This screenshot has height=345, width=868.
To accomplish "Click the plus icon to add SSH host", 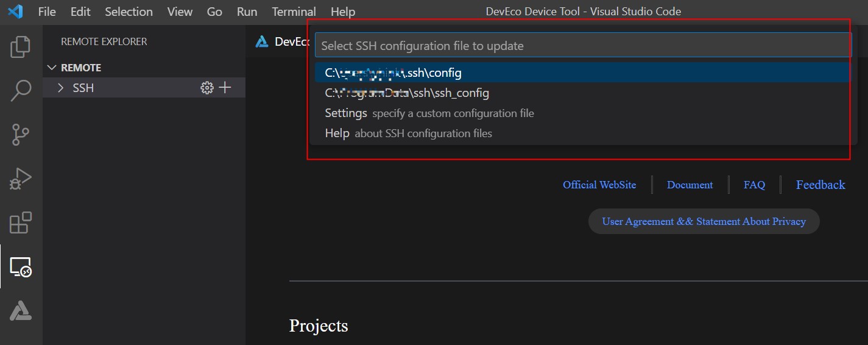I will coord(225,88).
